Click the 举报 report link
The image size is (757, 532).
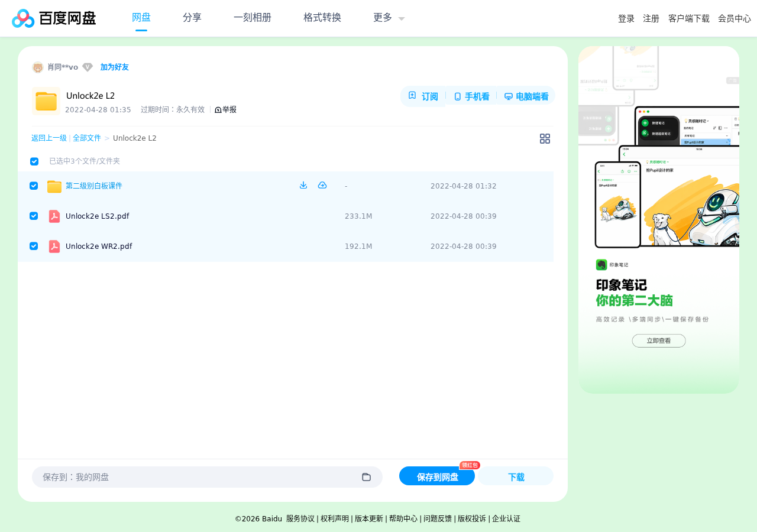click(x=225, y=109)
